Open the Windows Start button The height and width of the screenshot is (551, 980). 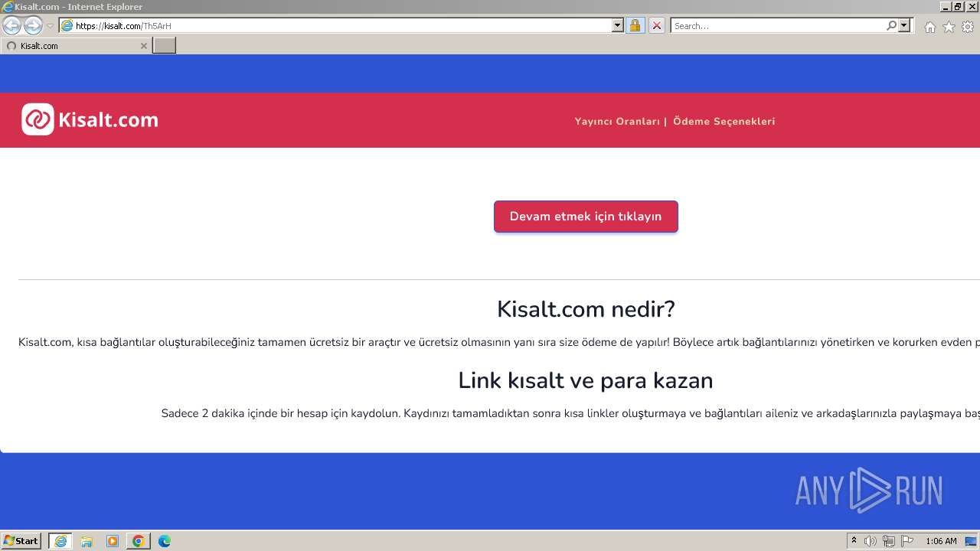click(21, 541)
